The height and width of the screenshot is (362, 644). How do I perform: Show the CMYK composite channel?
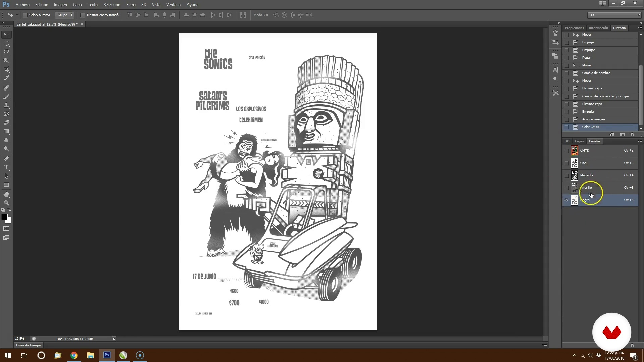567,150
